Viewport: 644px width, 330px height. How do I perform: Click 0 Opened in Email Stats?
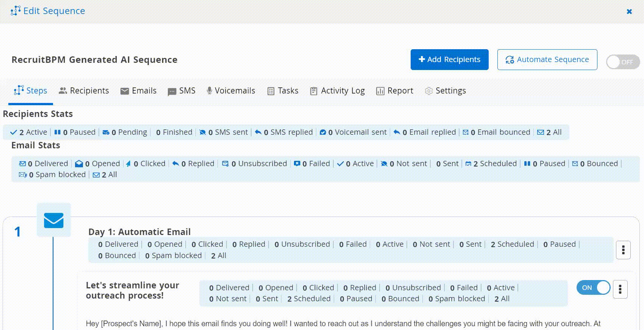point(97,164)
